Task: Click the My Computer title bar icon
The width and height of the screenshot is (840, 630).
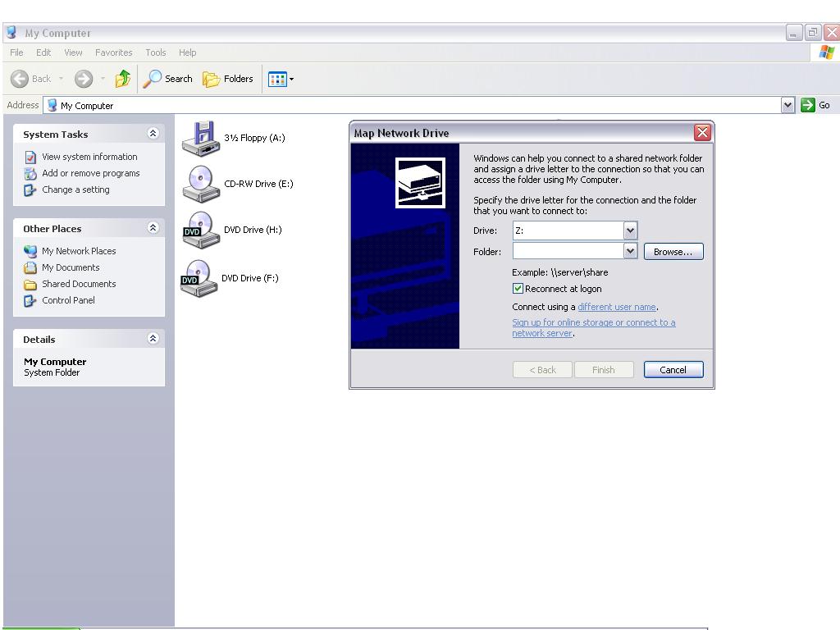Action: (11, 33)
